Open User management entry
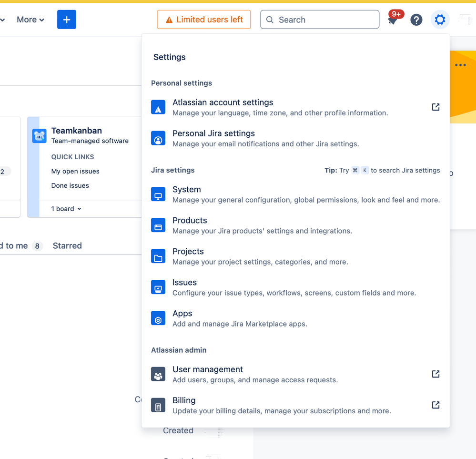476x459 pixels. (295, 374)
